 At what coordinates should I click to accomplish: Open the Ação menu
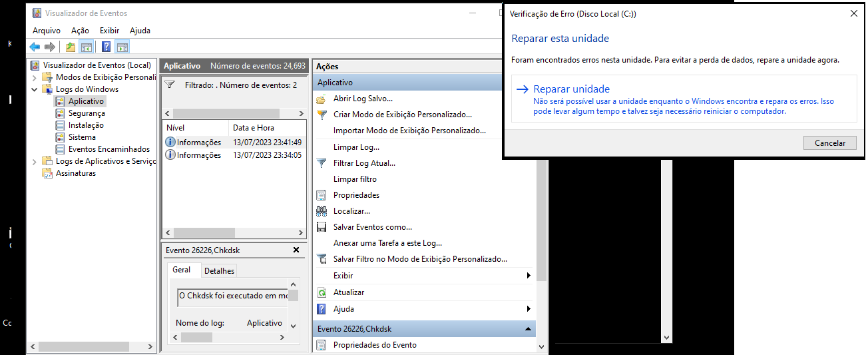[x=80, y=31]
